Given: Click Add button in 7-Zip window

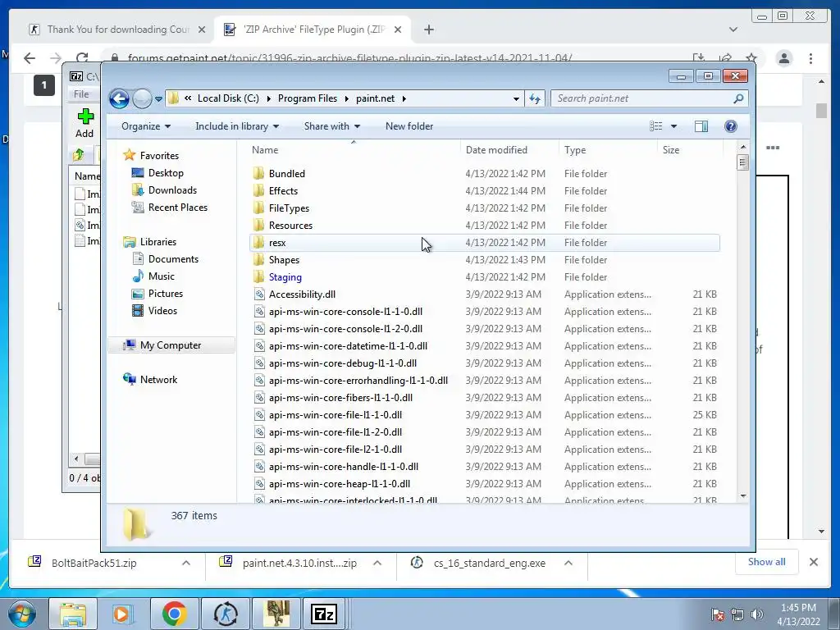Looking at the screenshot, I should pyautogui.click(x=84, y=124).
